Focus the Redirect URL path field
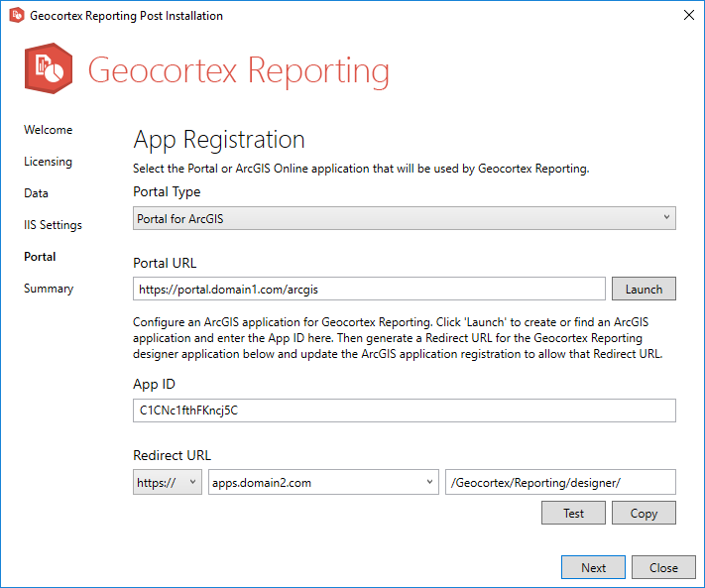Image resolution: width=705 pixels, height=588 pixels. (560, 482)
